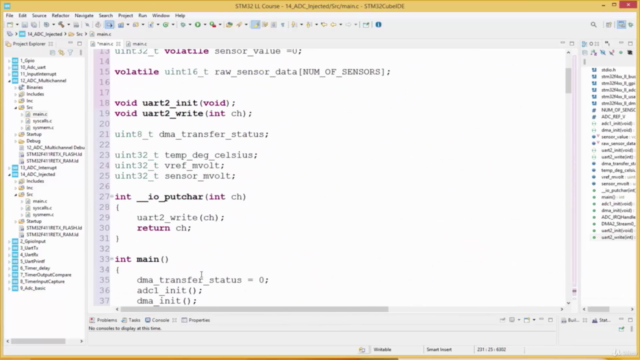
Task: Click the Search magnifier icon at top right
Action: (x=593, y=25)
